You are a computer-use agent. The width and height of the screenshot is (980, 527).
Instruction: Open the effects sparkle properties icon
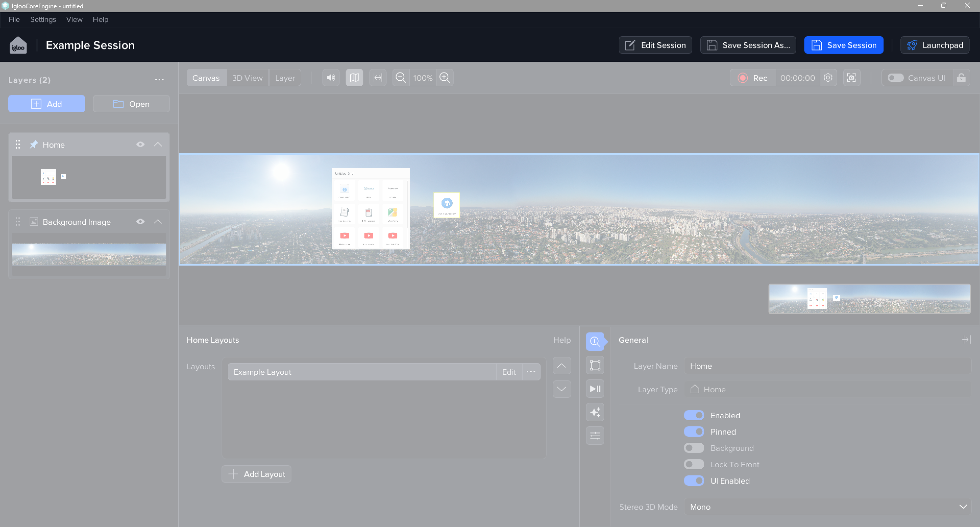point(595,412)
